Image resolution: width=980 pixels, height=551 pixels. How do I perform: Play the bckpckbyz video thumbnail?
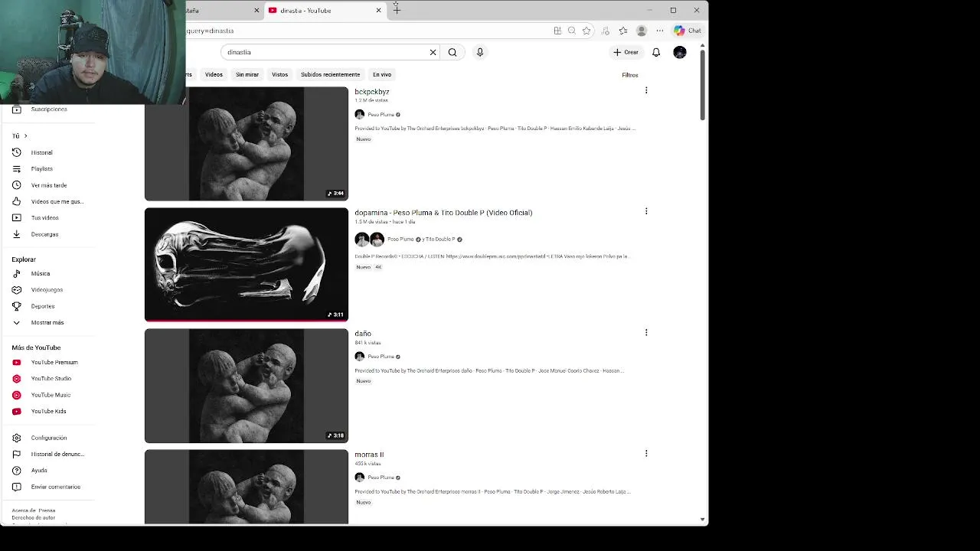click(247, 144)
